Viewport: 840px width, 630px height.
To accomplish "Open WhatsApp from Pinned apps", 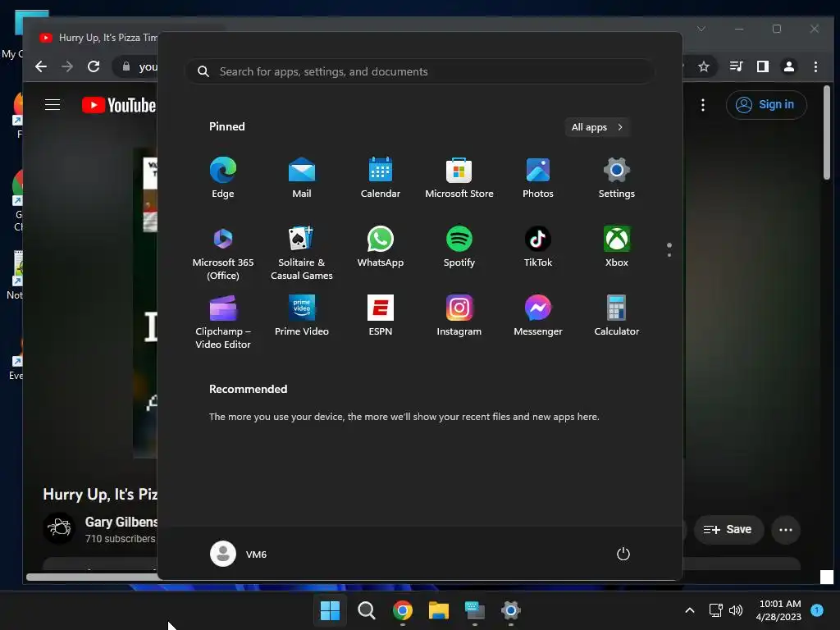I will [x=381, y=247].
